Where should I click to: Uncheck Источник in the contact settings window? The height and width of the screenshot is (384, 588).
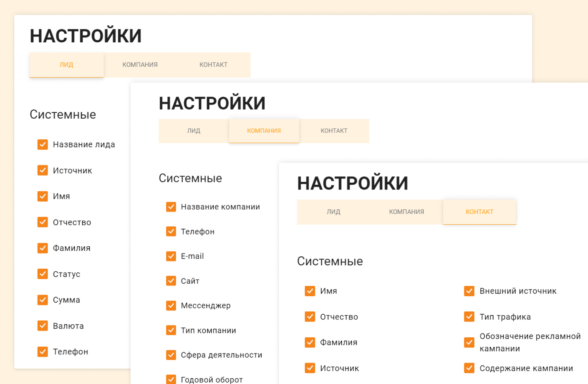coord(310,368)
